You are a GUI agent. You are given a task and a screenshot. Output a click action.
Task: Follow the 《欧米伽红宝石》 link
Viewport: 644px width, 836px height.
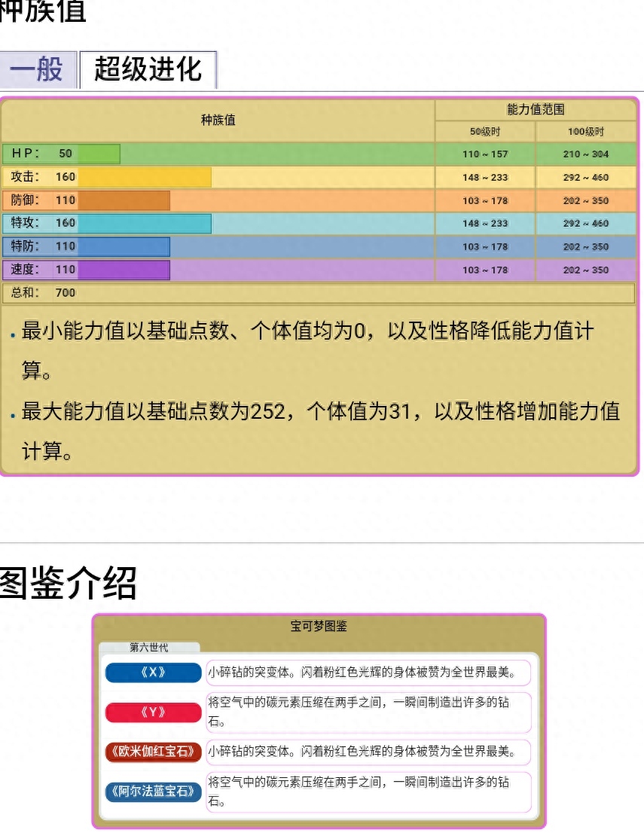154,752
